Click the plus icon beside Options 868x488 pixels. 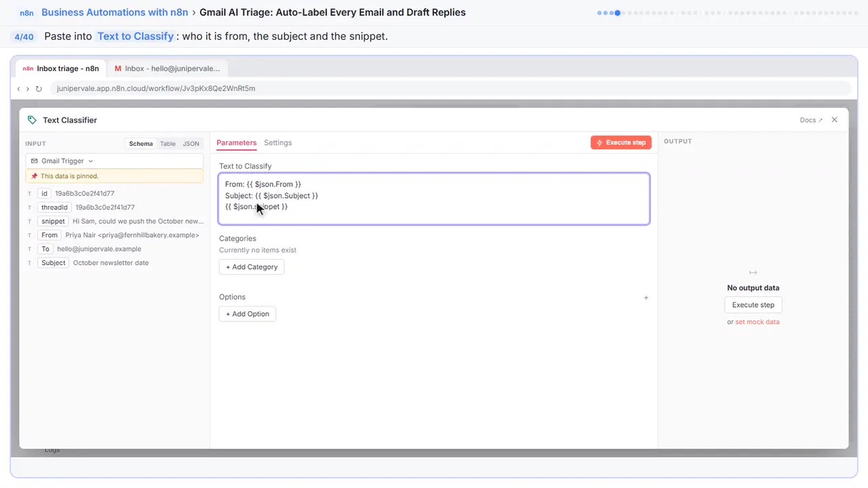click(x=646, y=298)
